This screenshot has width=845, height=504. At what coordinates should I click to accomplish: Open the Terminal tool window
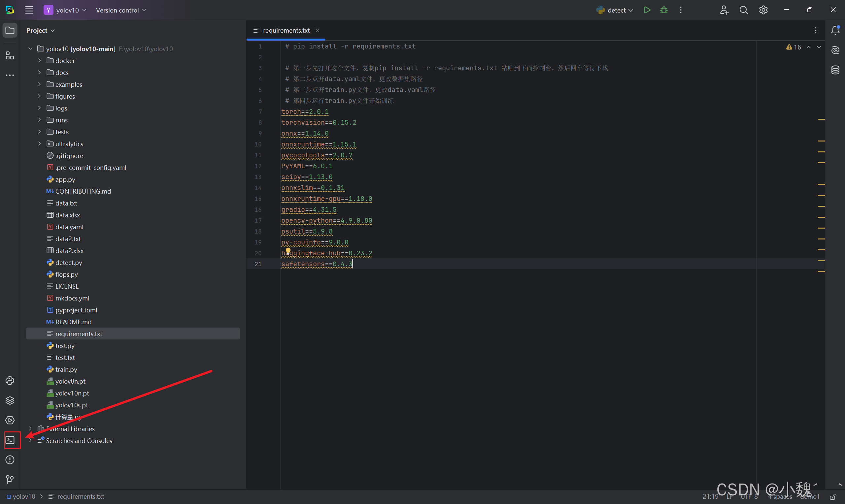pyautogui.click(x=10, y=440)
